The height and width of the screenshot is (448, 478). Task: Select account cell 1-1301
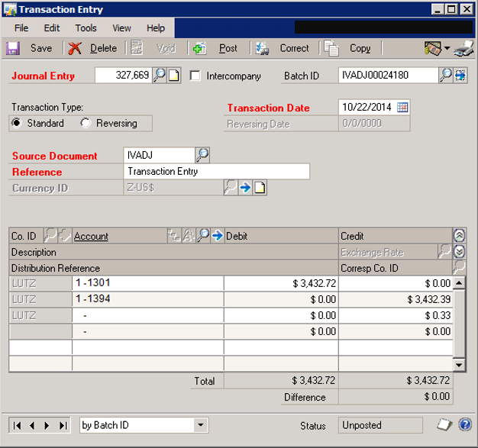coord(148,283)
